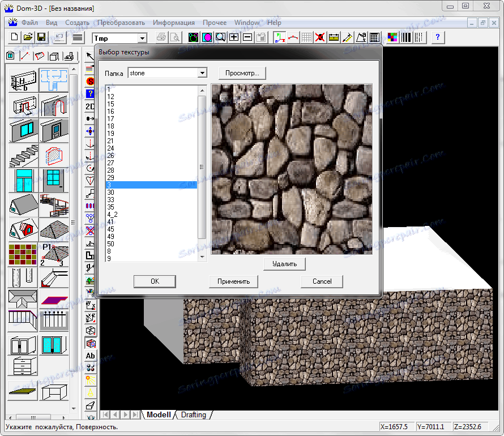Screen dimensions: 504x436
Task: Select texture 30 in the list
Action: click(151, 192)
